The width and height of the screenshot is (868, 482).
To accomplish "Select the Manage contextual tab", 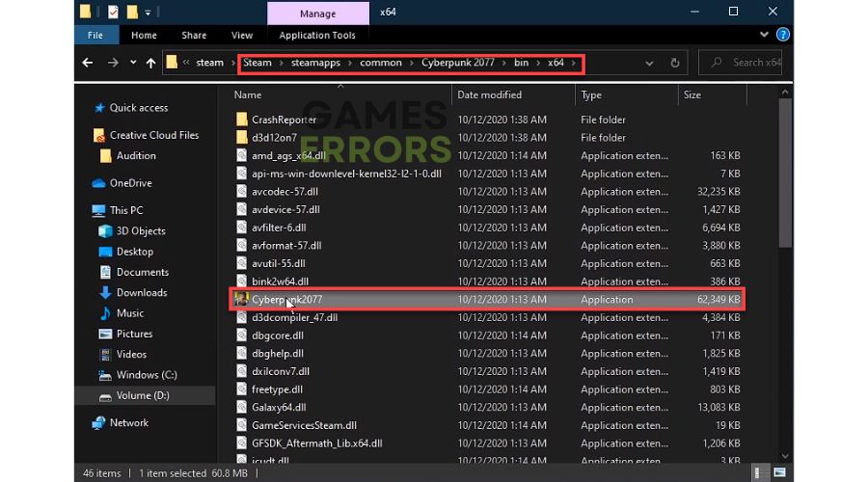I will pos(317,13).
